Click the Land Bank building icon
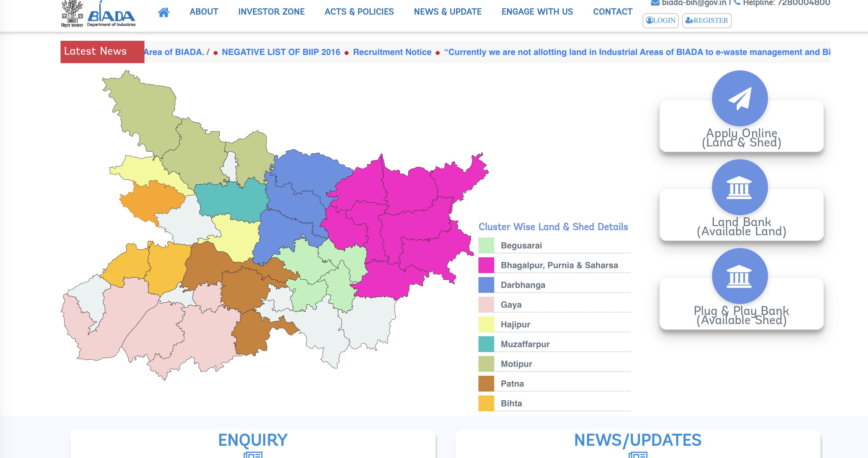Viewport: 868px width, 458px height. (740, 188)
